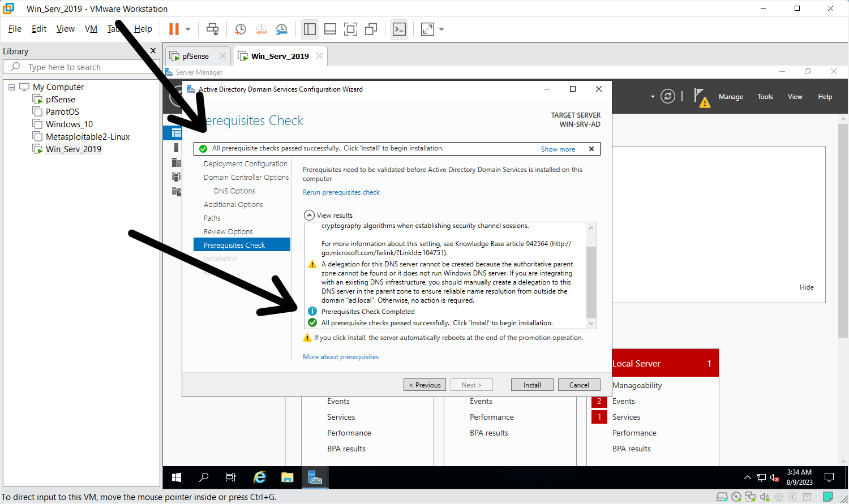Select Deployment Configuration wizard step
The image size is (849, 504).
coord(246,164)
